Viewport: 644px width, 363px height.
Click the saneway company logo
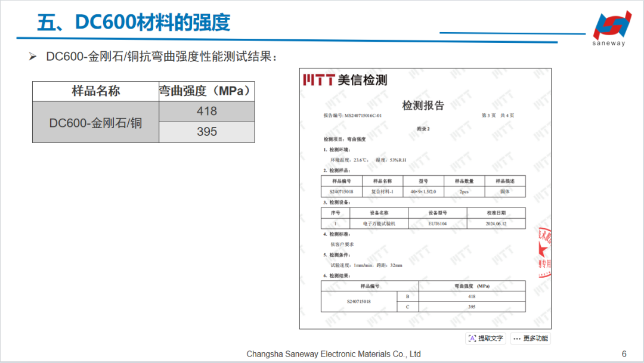(611, 29)
